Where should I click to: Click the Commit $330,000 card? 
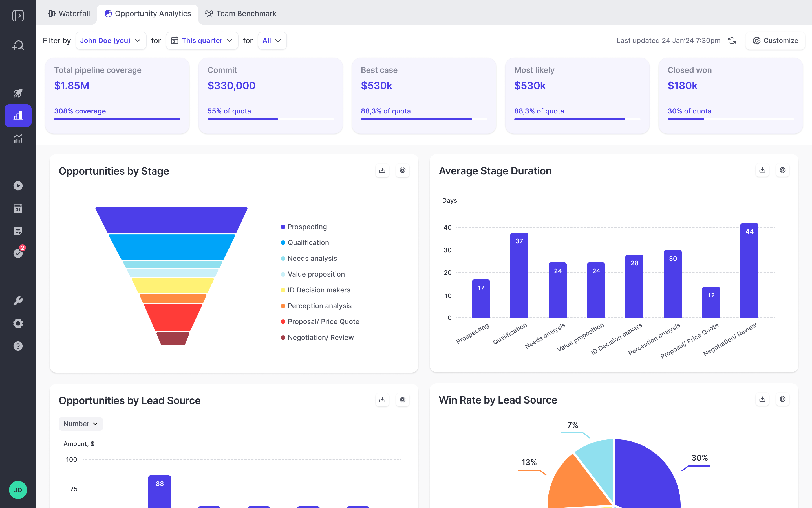coord(270,95)
